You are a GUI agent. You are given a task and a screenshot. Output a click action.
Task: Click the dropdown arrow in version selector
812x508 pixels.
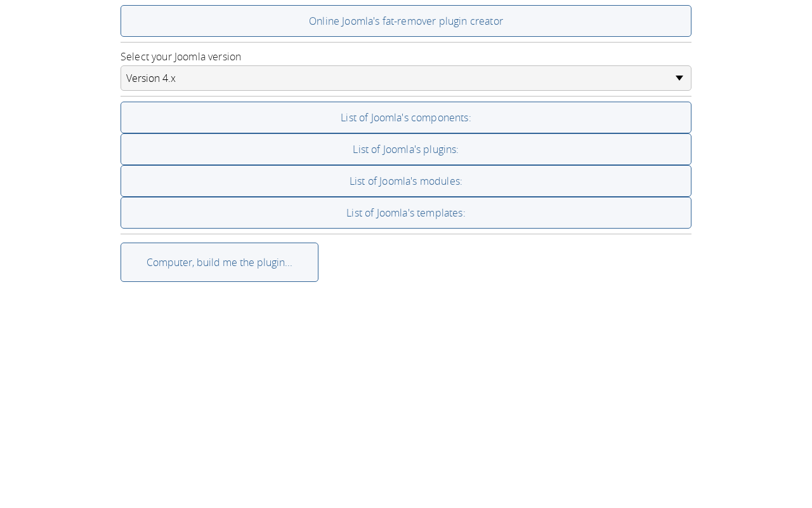pyautogui.click(x=679, y=78)
